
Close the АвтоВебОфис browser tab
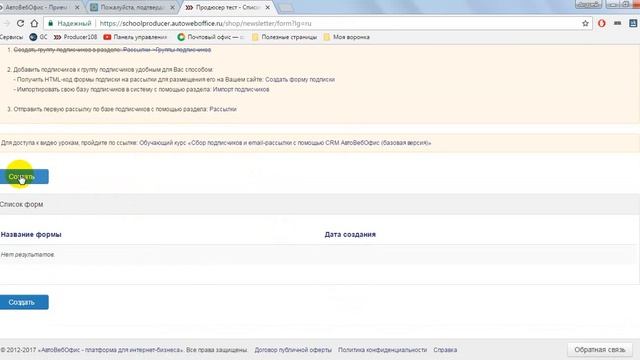[77, 7]
